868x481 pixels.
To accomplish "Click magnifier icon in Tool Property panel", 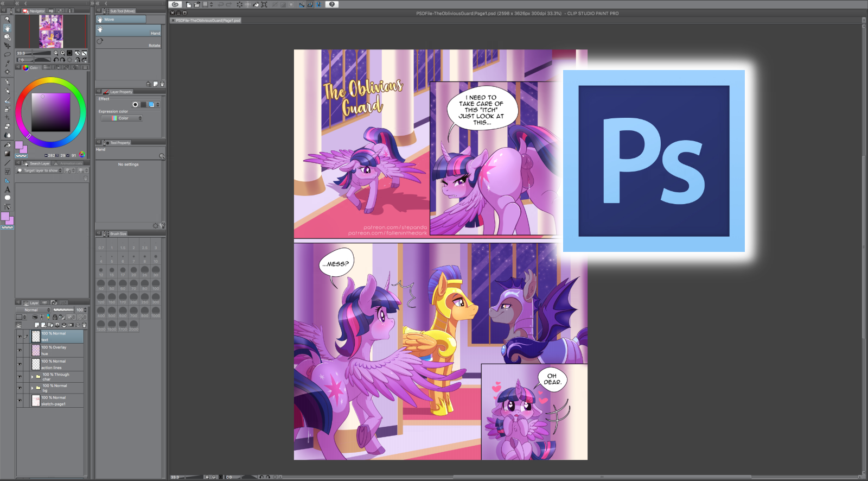I will point(162,156).
